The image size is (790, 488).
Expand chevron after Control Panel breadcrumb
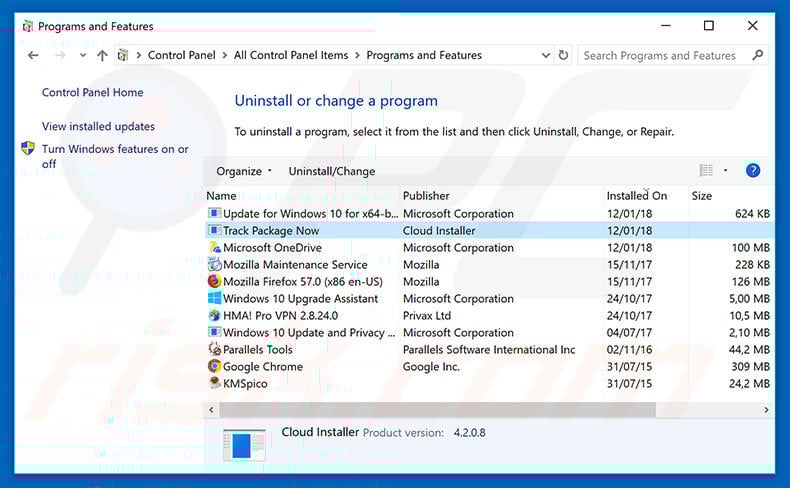[225, 55]
